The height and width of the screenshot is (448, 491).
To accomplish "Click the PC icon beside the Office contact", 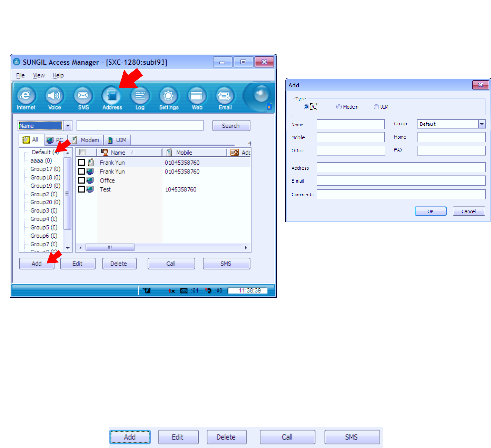I will [x=90, y=180].
